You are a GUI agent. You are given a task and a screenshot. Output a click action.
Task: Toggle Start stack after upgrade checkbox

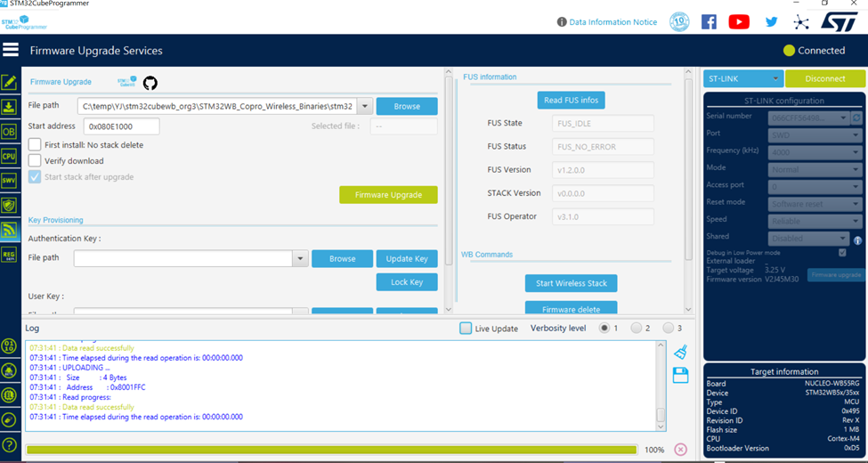tap(35, 176)
